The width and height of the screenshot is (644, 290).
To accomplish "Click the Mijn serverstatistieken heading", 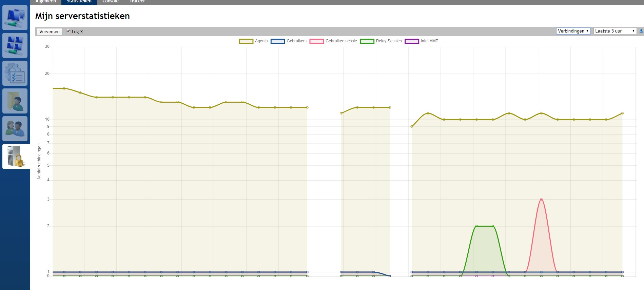I will (x=82, y=16).
